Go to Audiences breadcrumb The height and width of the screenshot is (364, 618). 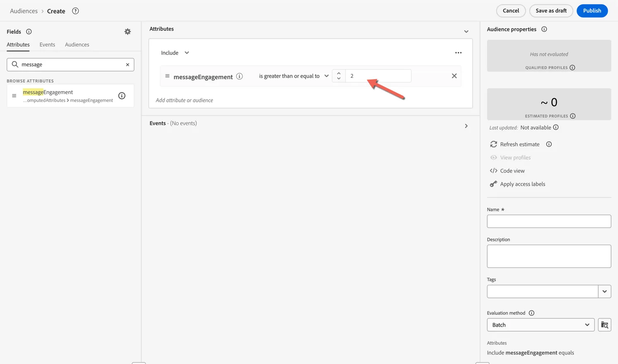coord(24,11)
